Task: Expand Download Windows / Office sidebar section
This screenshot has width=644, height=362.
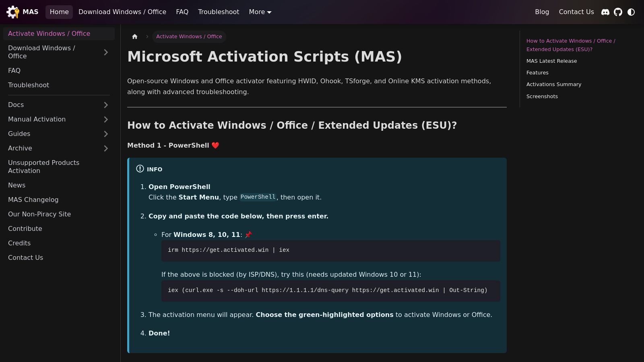Action: tap(106, 52)
